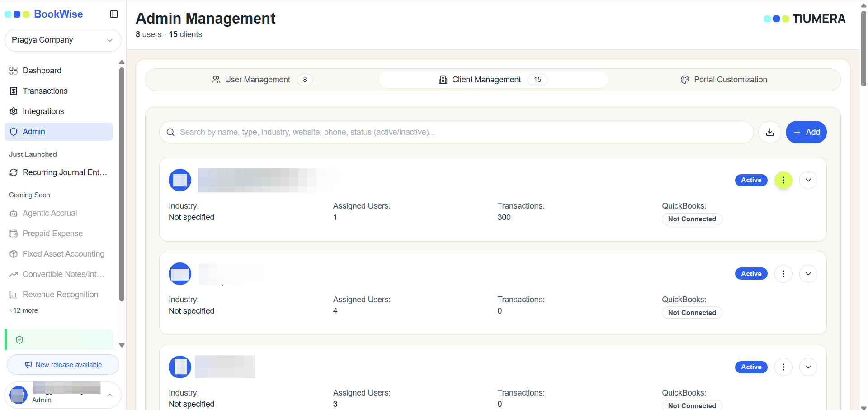
Task: Expand the +12 more sidebar link
Action: tap(24, 310)
